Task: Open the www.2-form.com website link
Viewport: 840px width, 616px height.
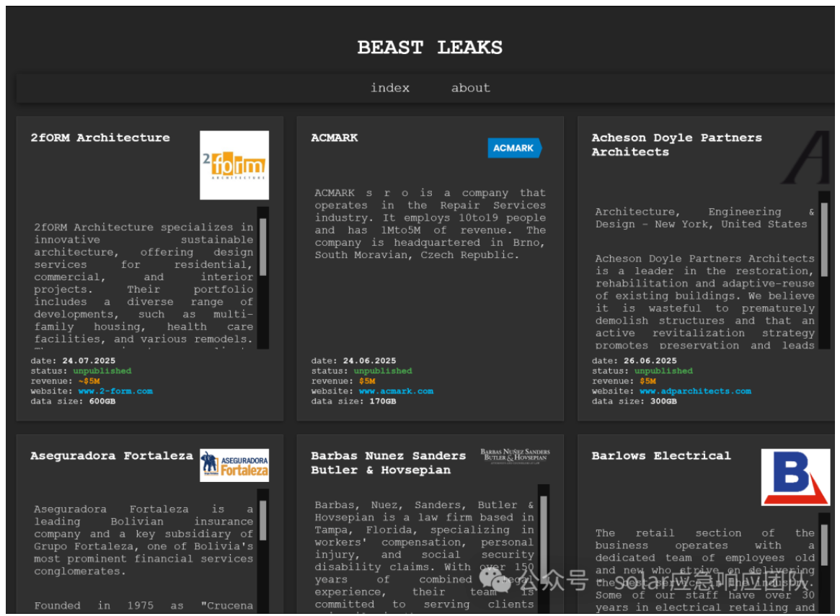Action: coord(115,391)
